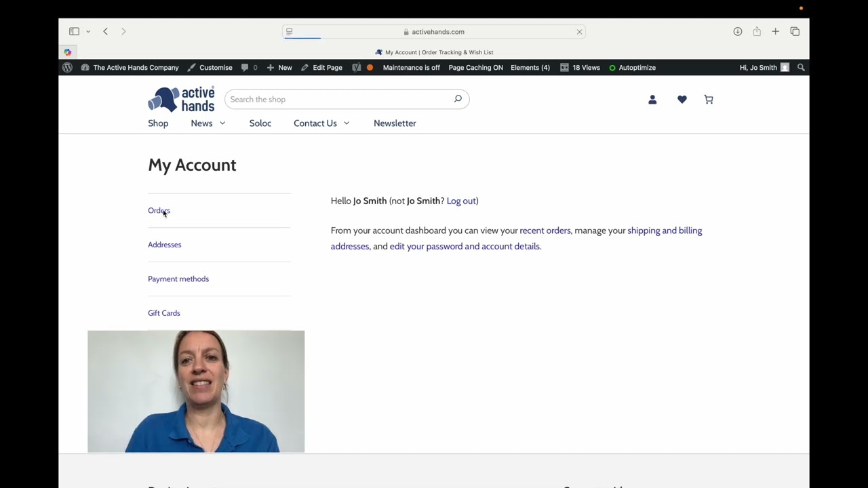
Task: Select the My Account Order Tracking tab
Action: tap(434, 52)
